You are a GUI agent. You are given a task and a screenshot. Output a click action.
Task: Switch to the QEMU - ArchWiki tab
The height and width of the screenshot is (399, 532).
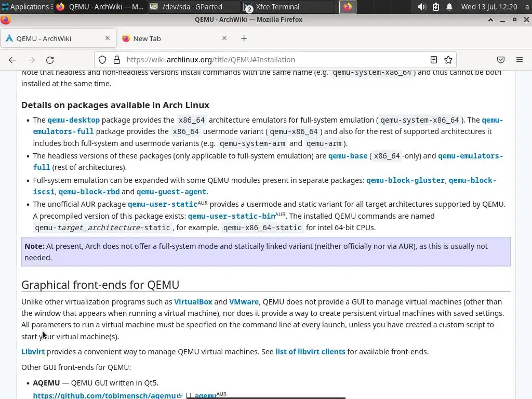pos(58,38)
